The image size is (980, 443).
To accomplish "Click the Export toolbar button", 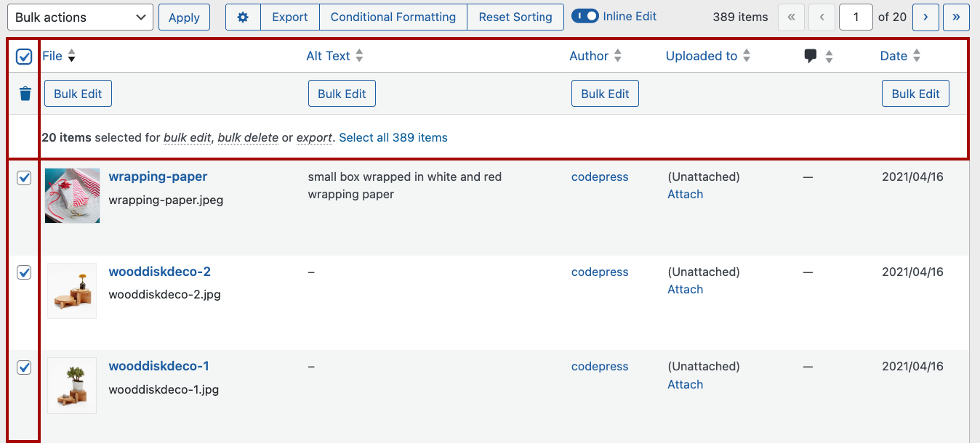I will (289, 17).
